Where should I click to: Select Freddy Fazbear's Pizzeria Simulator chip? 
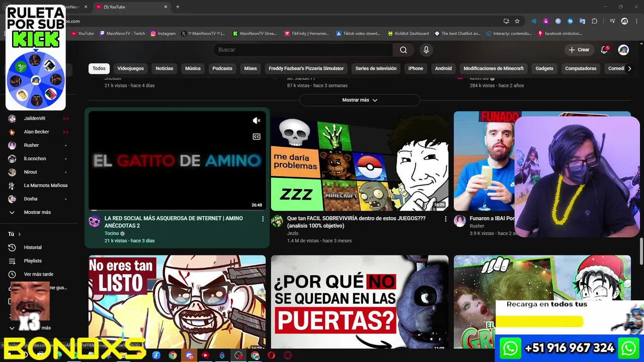coord(306,68)
